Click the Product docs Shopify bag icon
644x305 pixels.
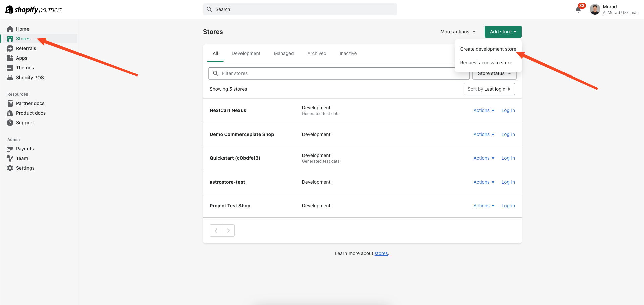[10, 113]
